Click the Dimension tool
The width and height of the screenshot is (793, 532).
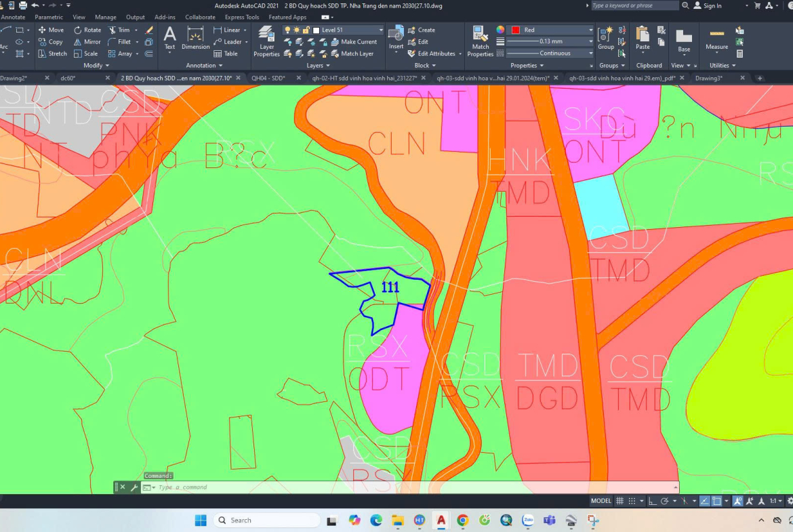point(195,39)
